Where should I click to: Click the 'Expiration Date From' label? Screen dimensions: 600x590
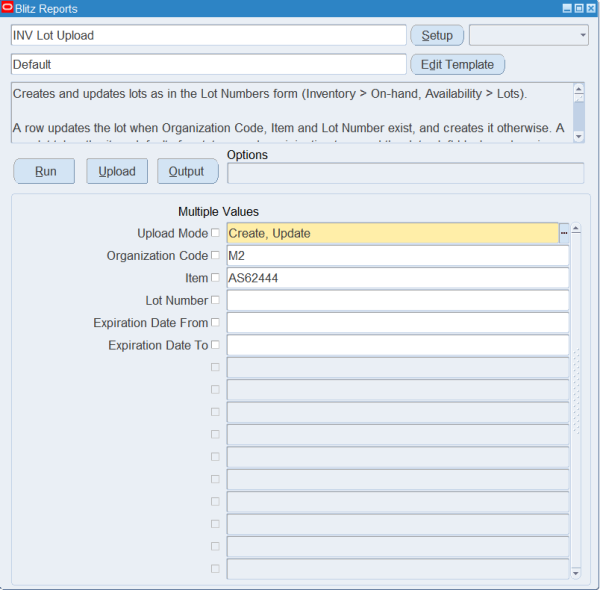(151, 323)
